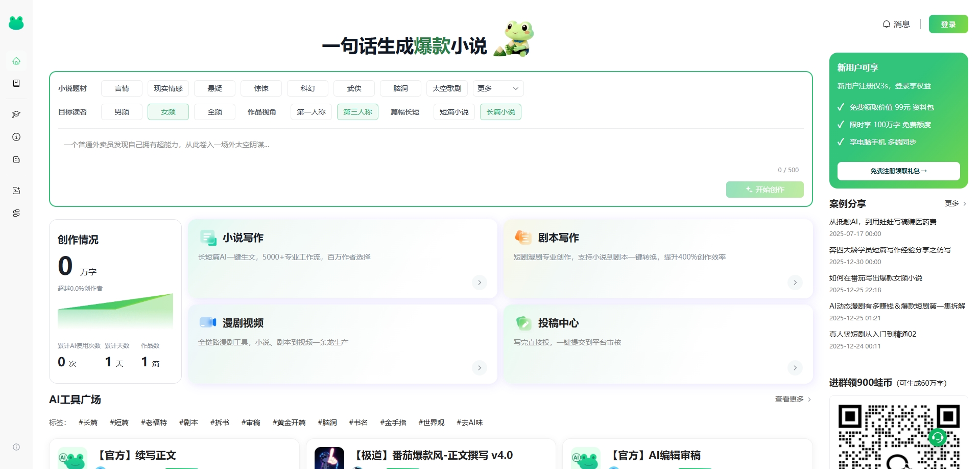Expand the 更多 genre dropdown
Image resolution: width=980 pixels, height=469 pixels.
498,88
